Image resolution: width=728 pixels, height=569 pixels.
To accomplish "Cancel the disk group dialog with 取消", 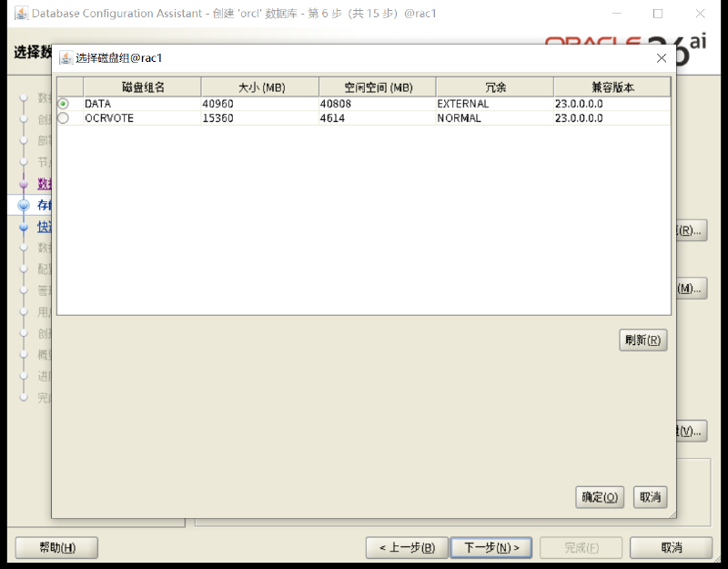I will click(650, 497).
